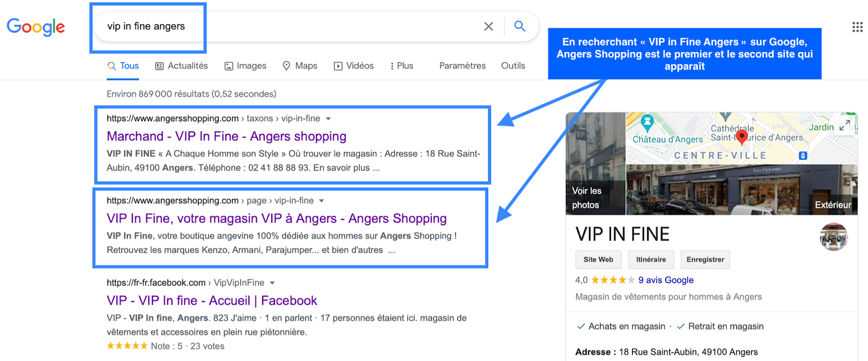The image size is (868, 361).
Task: Click the Site Web button
Action: [598, 260]
